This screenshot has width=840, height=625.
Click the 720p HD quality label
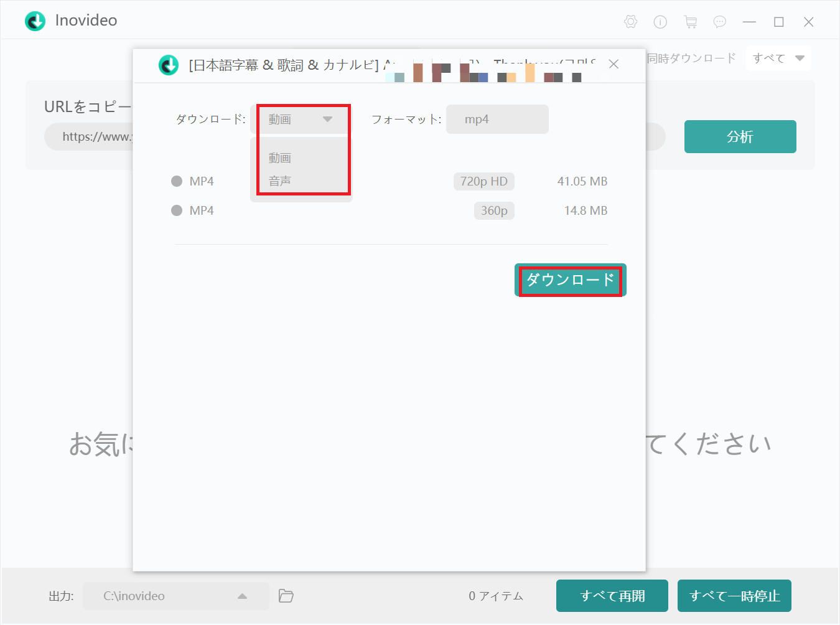coord(484,181)
